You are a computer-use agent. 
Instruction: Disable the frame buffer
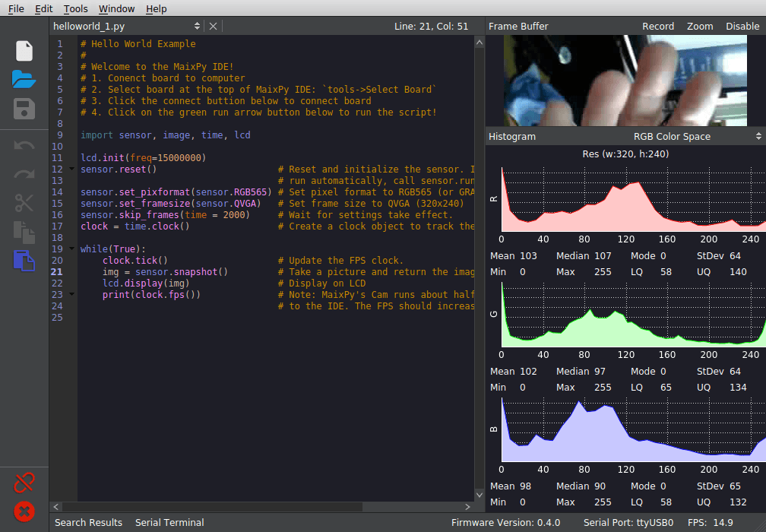(x=742, y=27)
